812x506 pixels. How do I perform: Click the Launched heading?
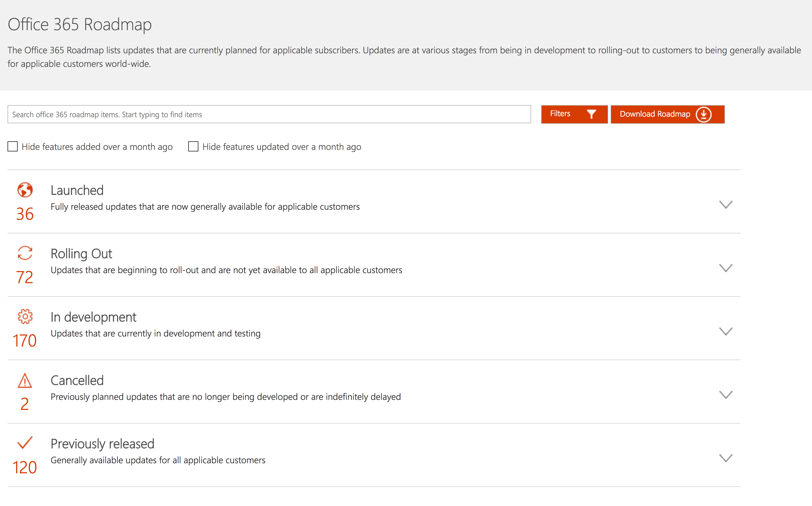[77, 190]
